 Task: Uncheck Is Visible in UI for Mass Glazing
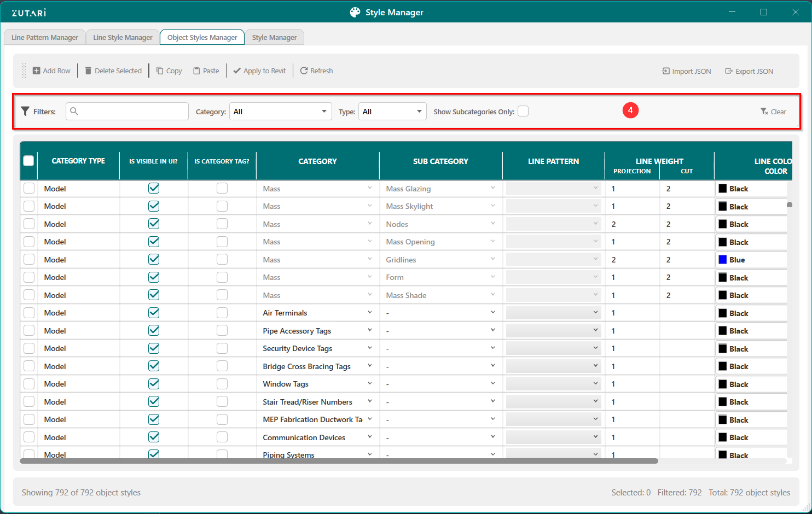coord(154,188)
